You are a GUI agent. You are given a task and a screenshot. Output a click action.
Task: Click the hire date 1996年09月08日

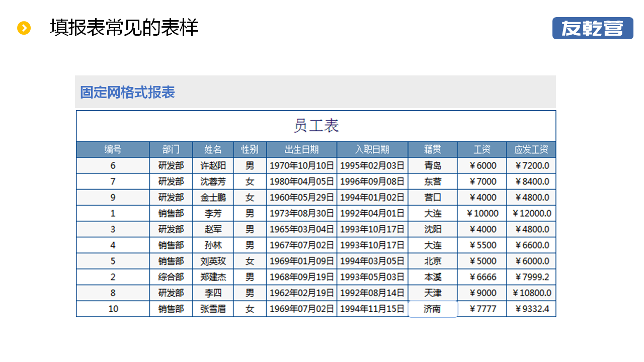[x=372, y=182]
